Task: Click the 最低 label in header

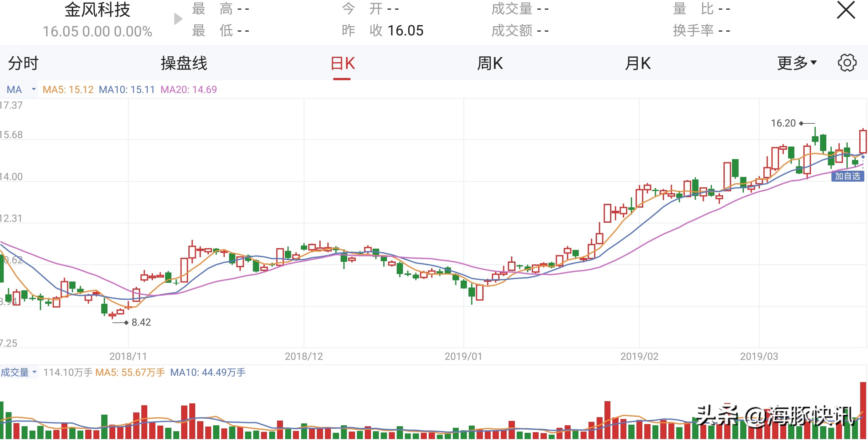Action: tap(212, 31)
